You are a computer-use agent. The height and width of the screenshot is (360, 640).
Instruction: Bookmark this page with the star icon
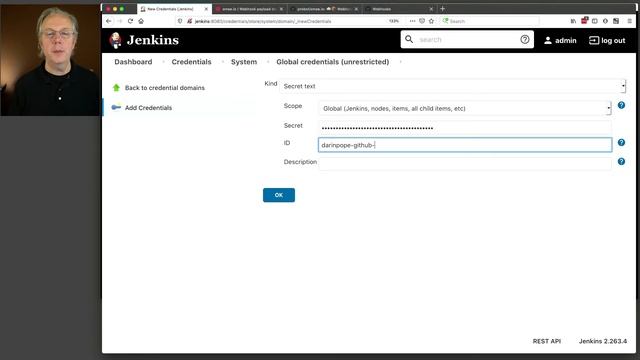pos(431,21)
